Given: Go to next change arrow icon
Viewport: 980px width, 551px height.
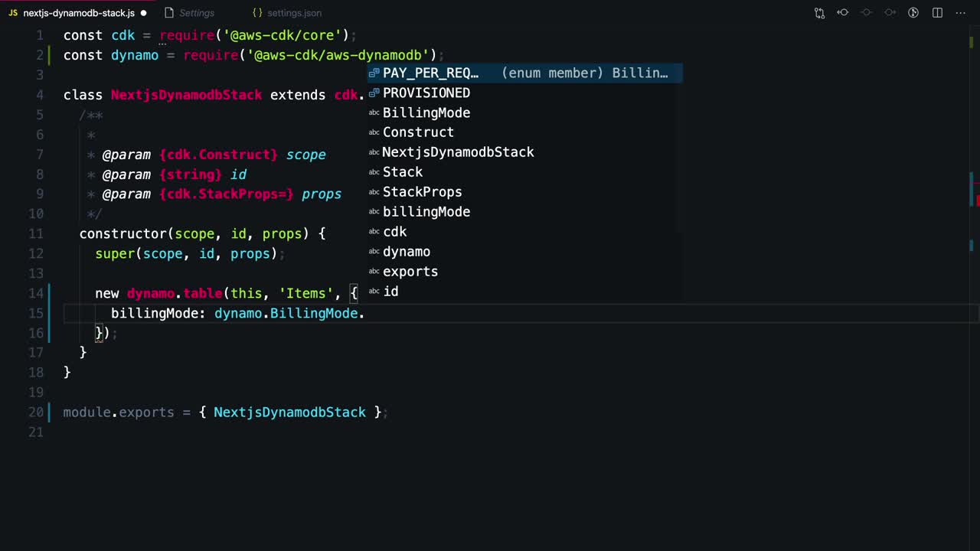Looking at the screenshot, I should point(890,13).
